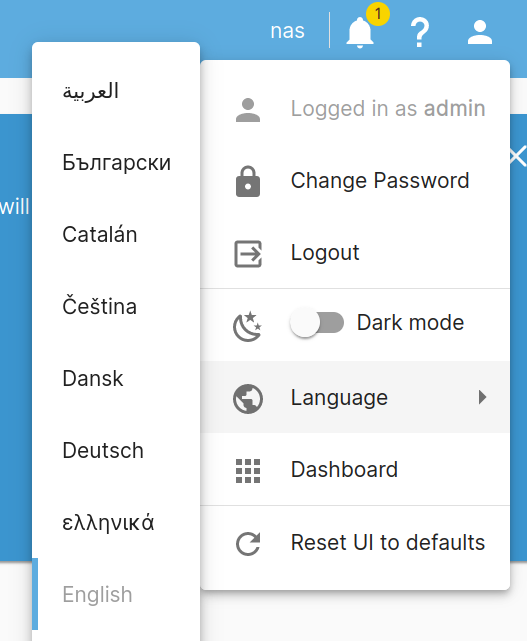Screen dimensions: 527x641
Task: Click the dashboard grid icon
Action: 248,471
